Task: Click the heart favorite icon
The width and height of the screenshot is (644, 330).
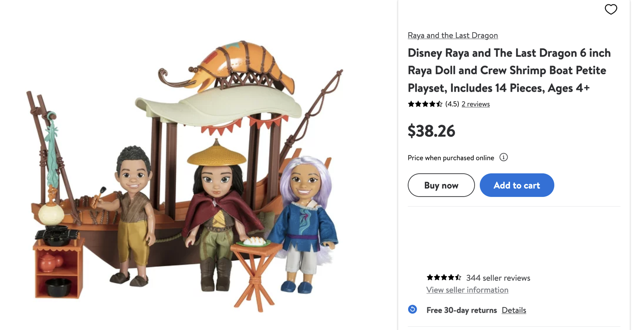Action: point(611,9)
